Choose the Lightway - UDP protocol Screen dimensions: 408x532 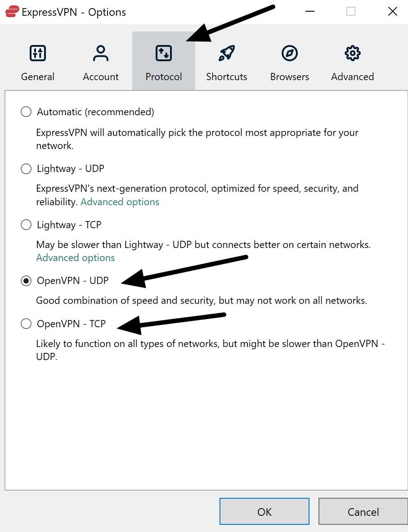pos(26,168)
